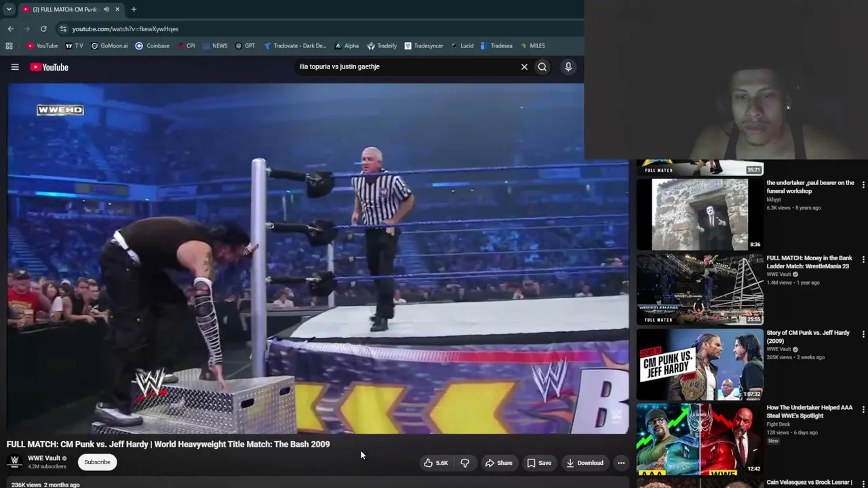Go to the YouTube home logo
This screenshot has width=868, height=488.
(49, 67)
